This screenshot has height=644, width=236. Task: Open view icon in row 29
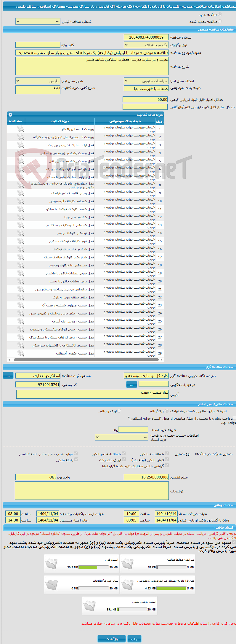tap(20, 353)
